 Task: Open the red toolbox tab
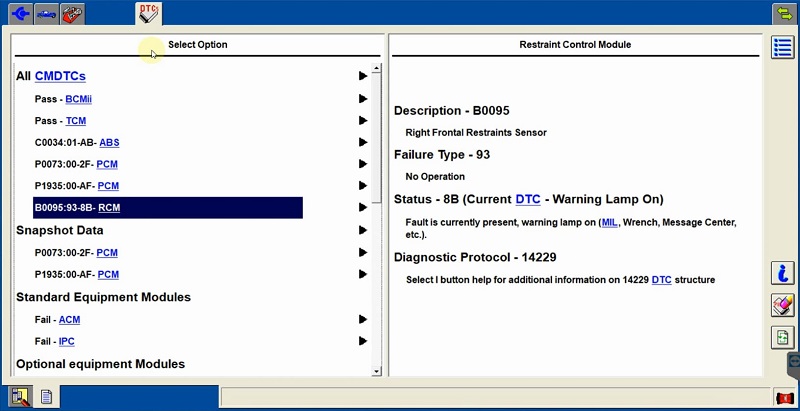coord(72,14)
